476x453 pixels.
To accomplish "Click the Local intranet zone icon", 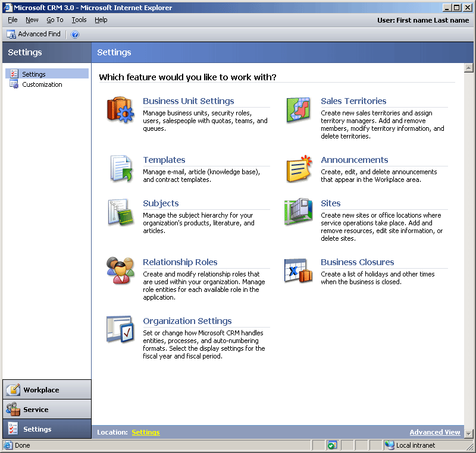I will coord(390,445).
